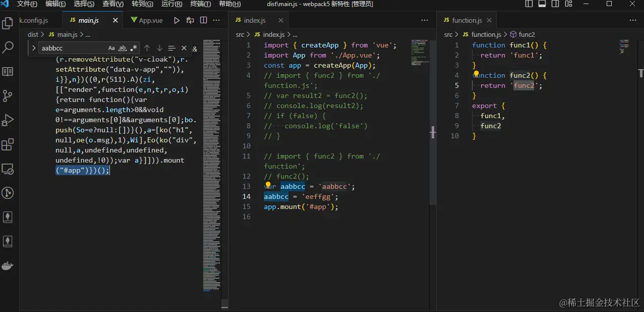This screenshot has width=644, height=312.
Task: Click the VS Code logo in title bar
Action: coord(5,4)
